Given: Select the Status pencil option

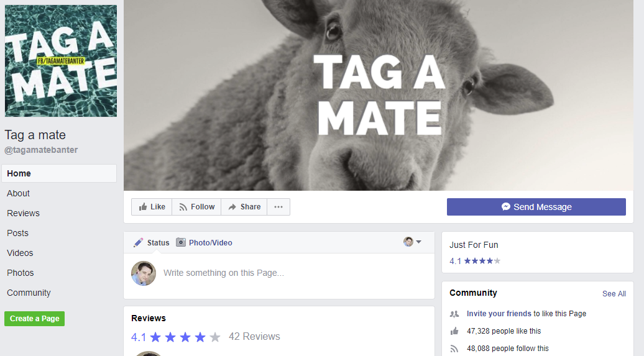Looking at the screenshot, I should click(152, 242).
